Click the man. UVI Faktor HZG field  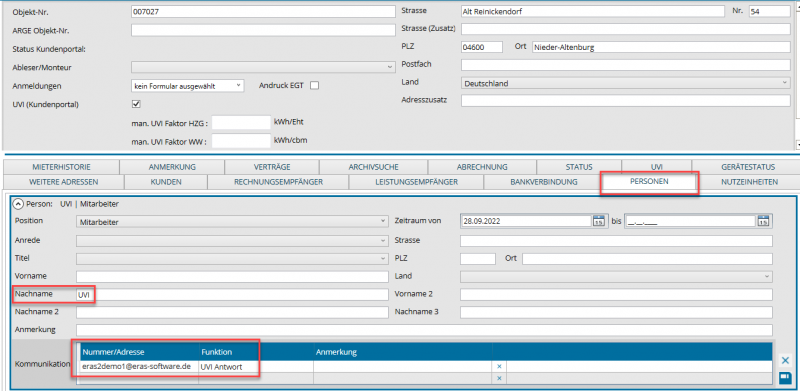pos(241,123)
